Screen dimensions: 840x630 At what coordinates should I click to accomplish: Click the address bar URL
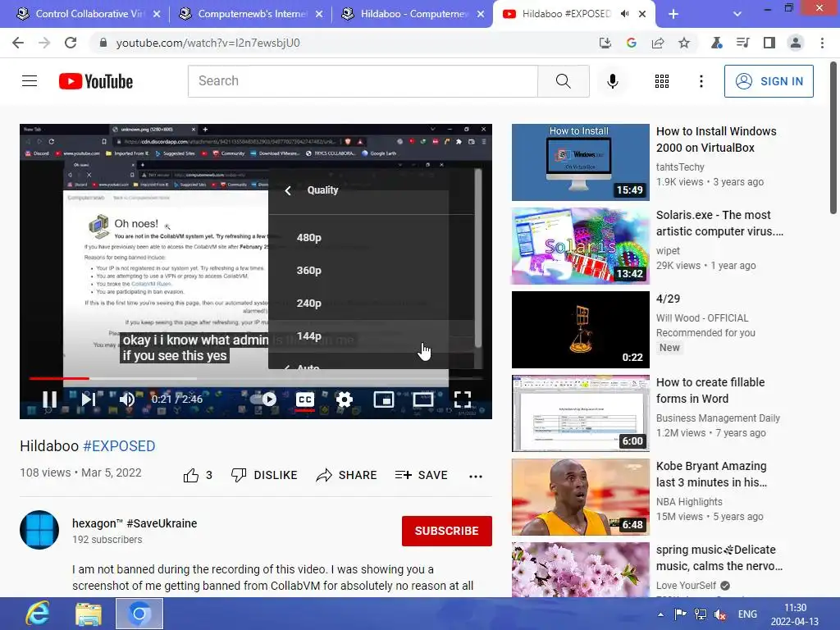coord(208,43)
